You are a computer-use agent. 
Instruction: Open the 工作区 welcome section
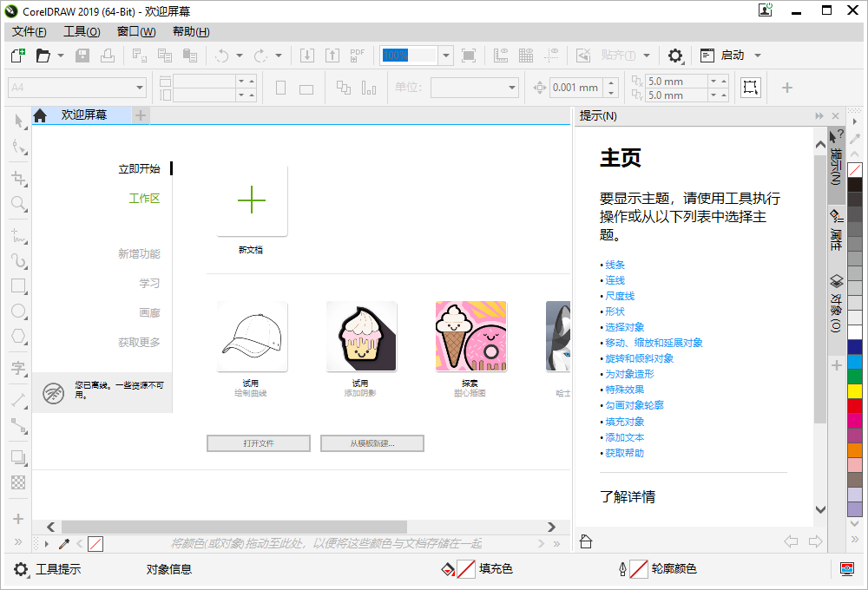click(x=144, y=198)
